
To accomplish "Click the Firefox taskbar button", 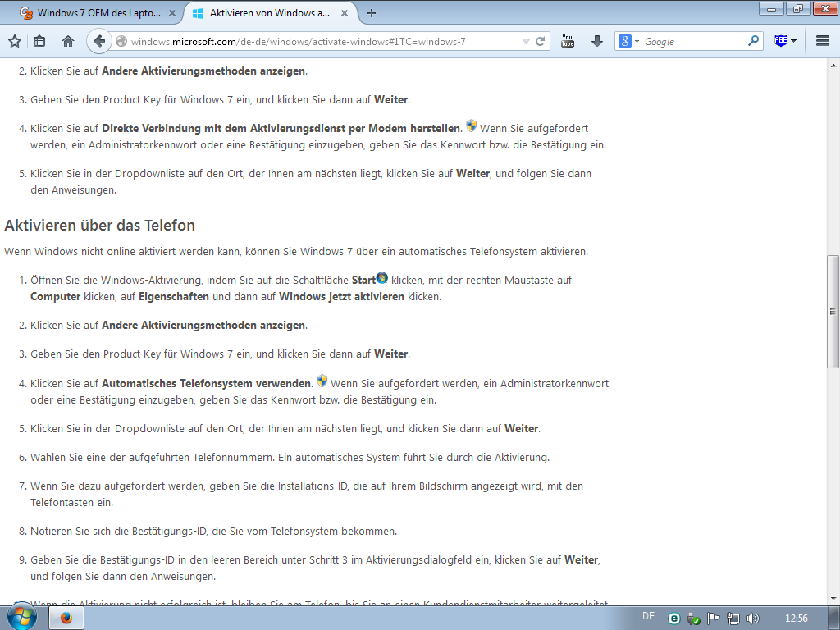I will (x=66, y=619).
